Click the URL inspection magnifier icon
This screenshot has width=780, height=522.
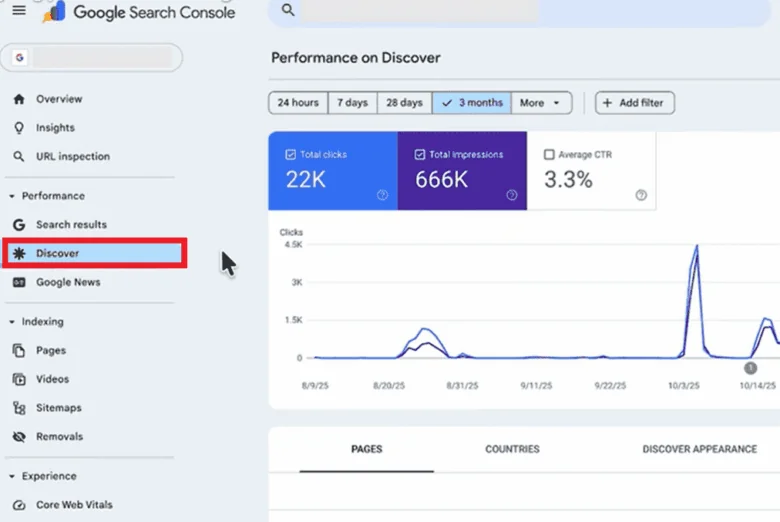pos(19,157)
